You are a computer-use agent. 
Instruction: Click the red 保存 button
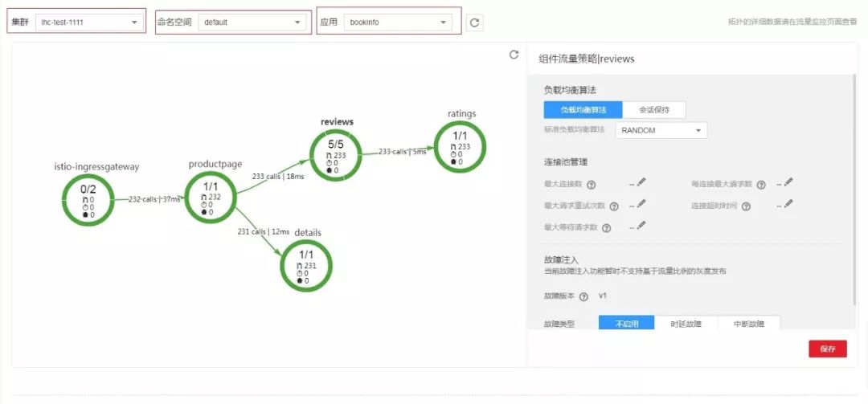click(828, 349)
